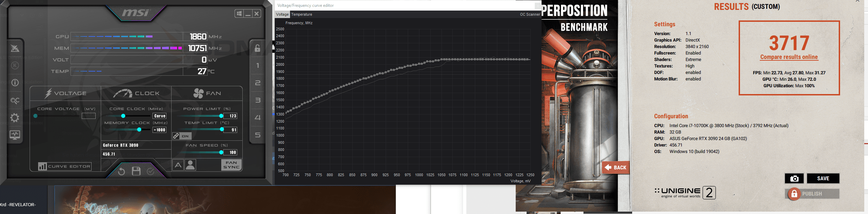Image resolution: width=868 pixels, height=214 pixels.
Task: Click the Fan Speed '100' value field
Action: click(x=230, y=152)
